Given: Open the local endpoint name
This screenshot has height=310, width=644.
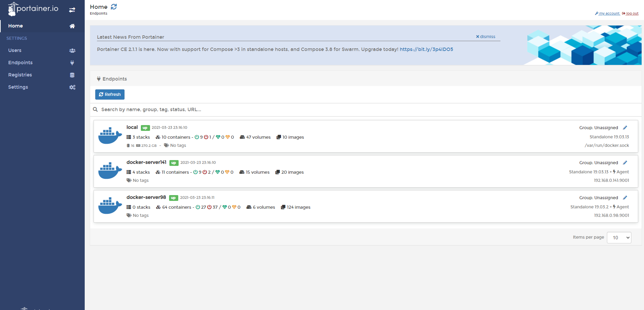Looking at the screenshot, I should click(x=132, y=127).
